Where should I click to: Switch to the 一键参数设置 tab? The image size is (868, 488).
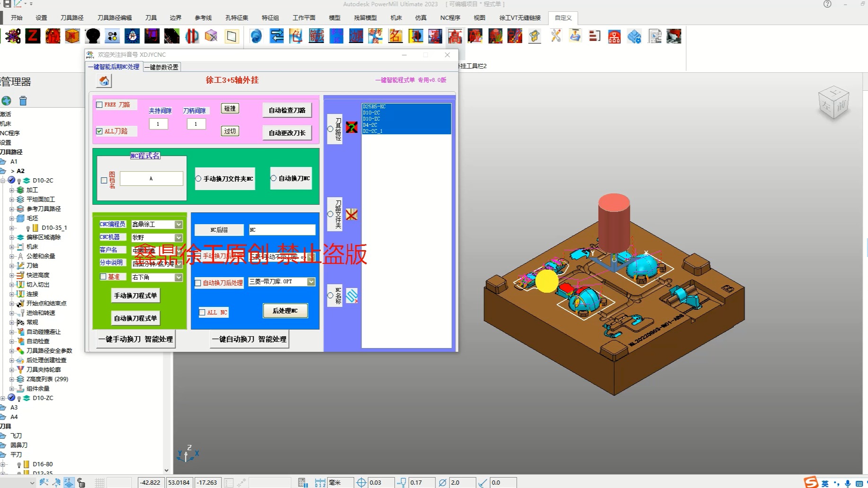coord(162,67)
